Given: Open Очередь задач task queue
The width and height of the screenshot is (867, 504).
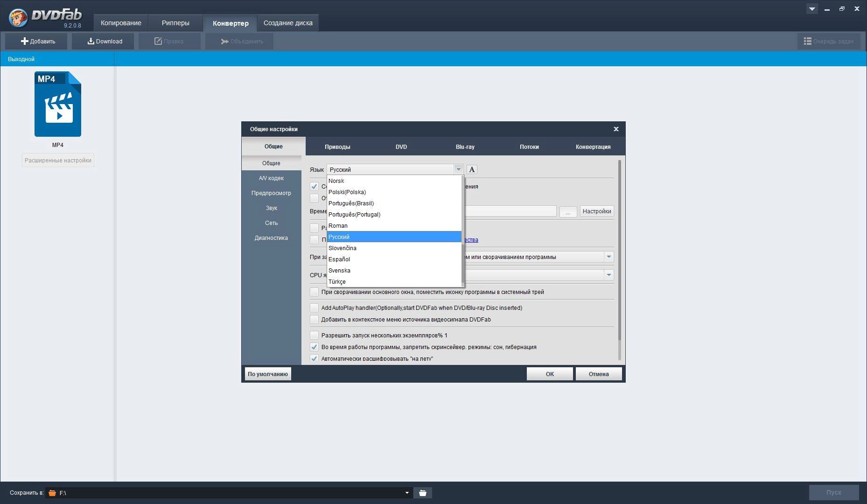Looking at the screenshot, I should point(829,41).
